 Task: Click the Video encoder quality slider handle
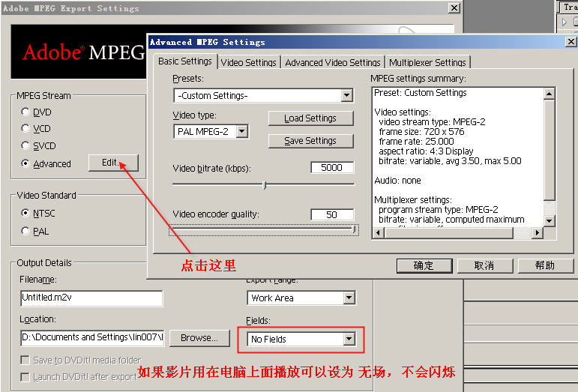tap(355, 229)
